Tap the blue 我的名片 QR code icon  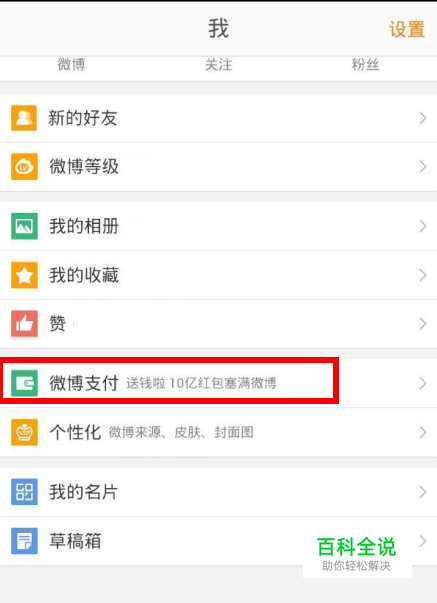click(24, 491)
